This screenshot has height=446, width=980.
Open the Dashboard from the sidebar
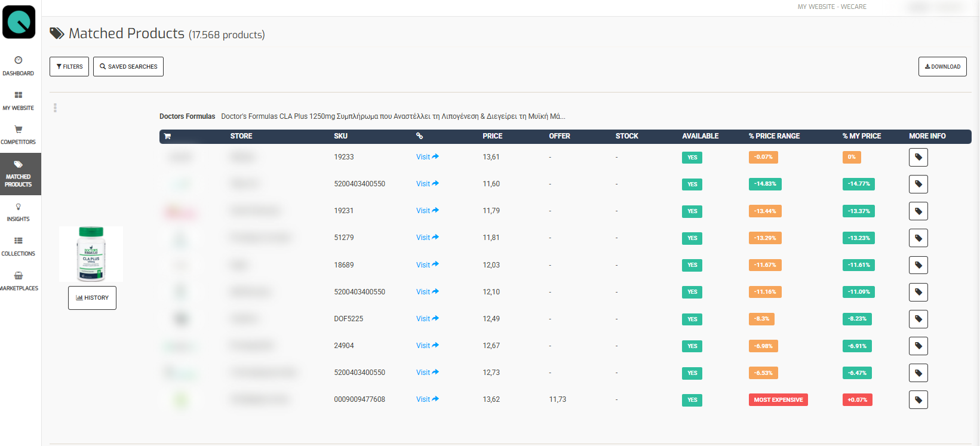[x=19, y=66]
